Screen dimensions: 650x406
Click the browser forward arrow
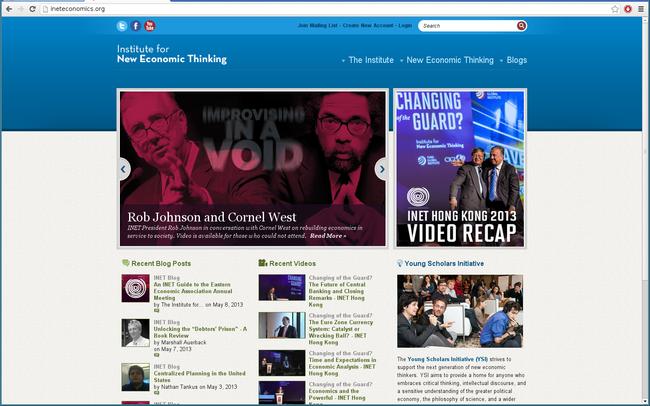pyautogui.click(x=20, y=9)
